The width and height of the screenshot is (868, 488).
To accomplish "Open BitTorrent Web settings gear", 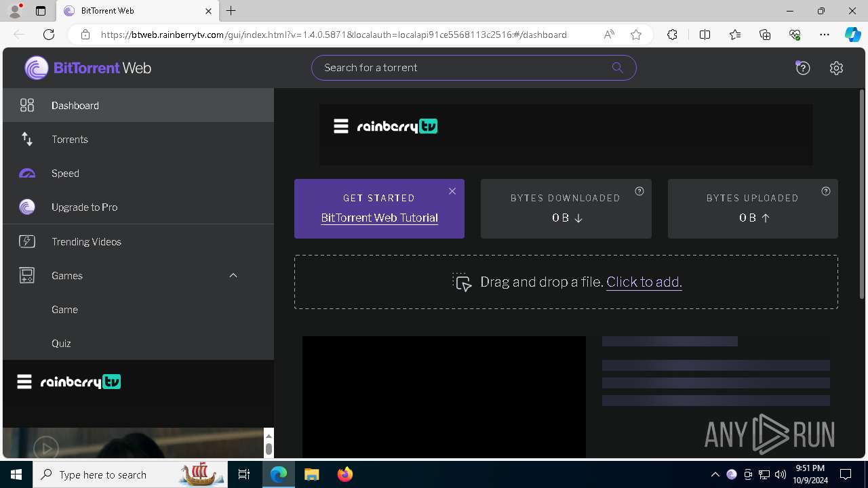I will (836, 68).
